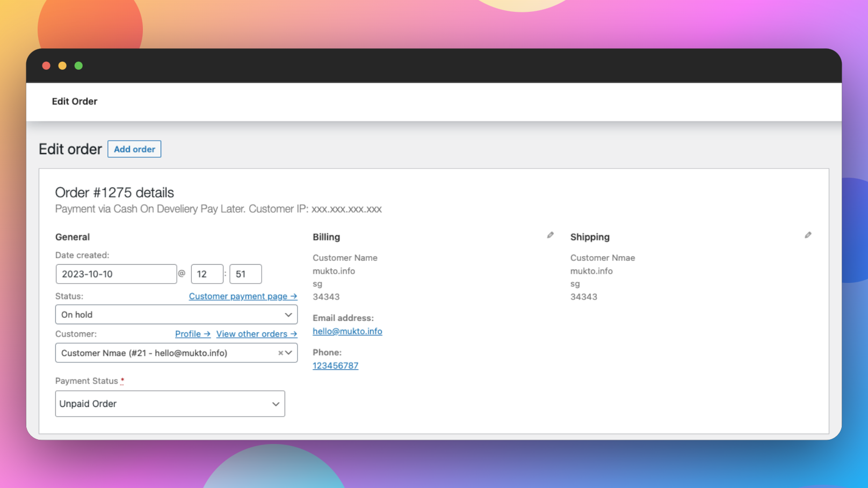
Task: Click shipping Customer Nmae text
Action: pos(603,258)
